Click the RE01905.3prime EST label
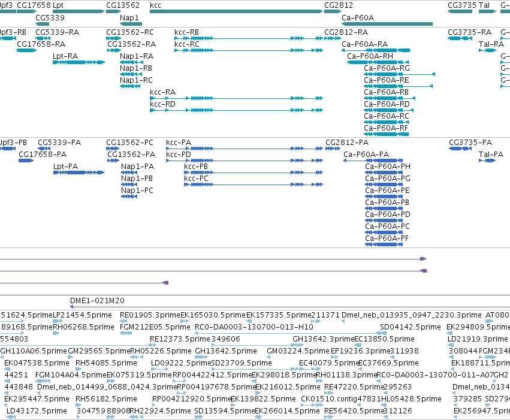 pos(150,315)
